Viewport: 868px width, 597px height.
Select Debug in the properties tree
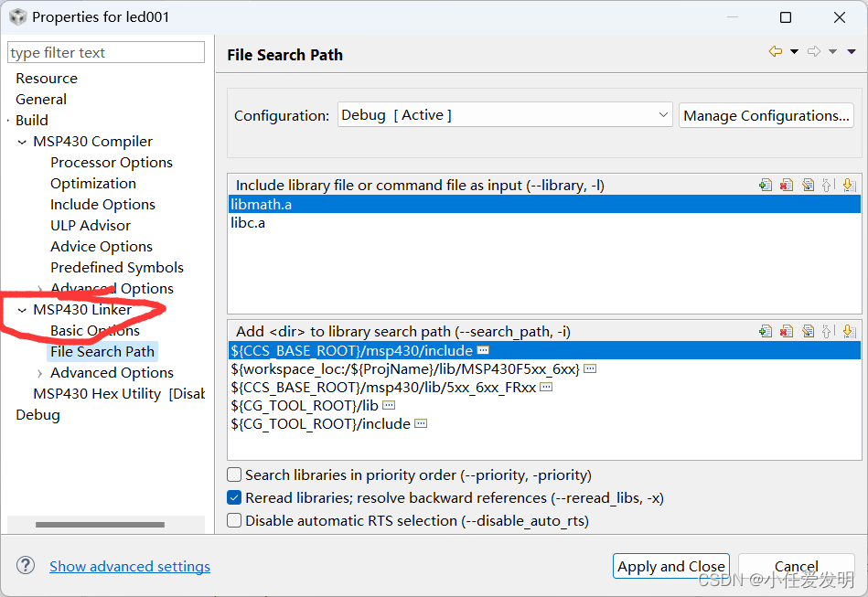pyautogui.click(x=38, y=415)
